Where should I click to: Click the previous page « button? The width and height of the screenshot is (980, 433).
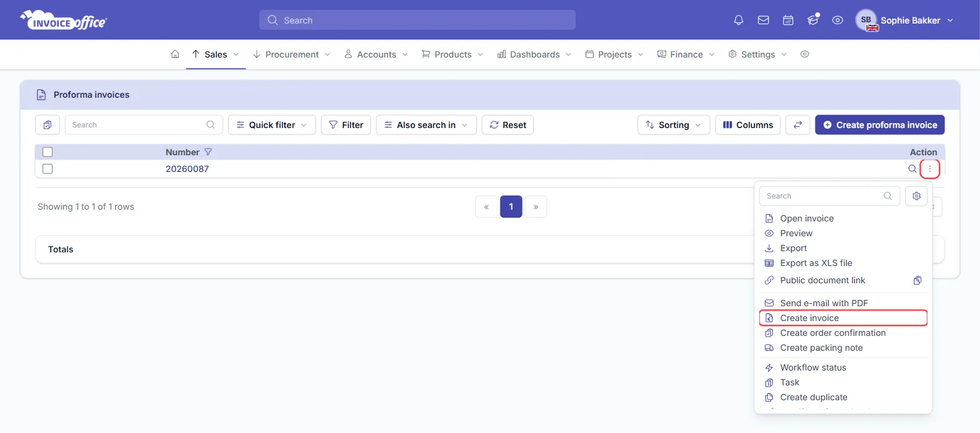pos(487,207)
